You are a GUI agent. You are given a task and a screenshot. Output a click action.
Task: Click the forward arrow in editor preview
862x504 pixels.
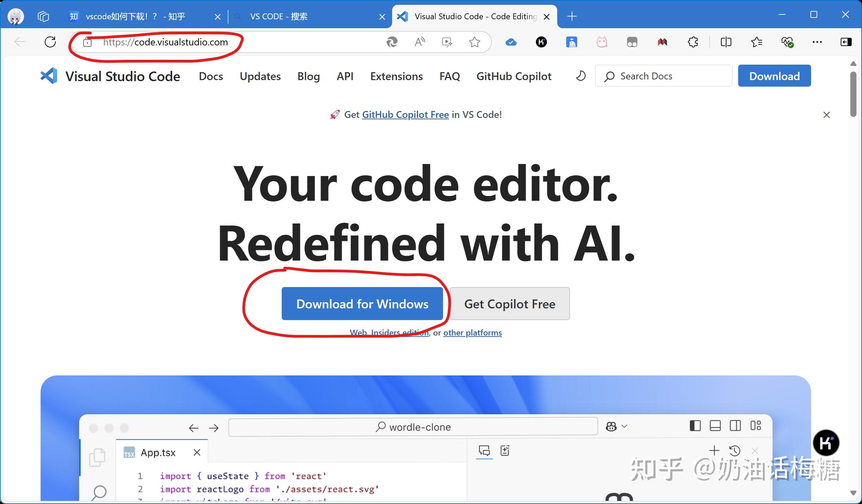pos(214,428)
